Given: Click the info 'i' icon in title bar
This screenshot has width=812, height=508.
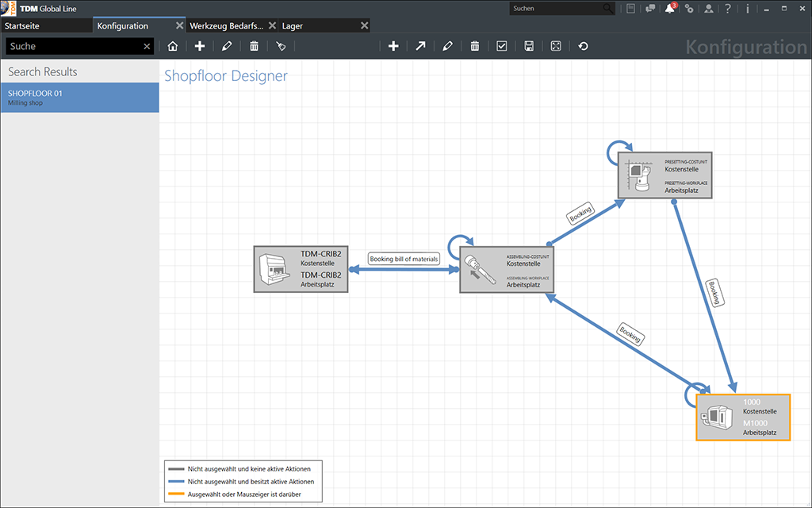Looking at the screenshot, I should (747, 8).
